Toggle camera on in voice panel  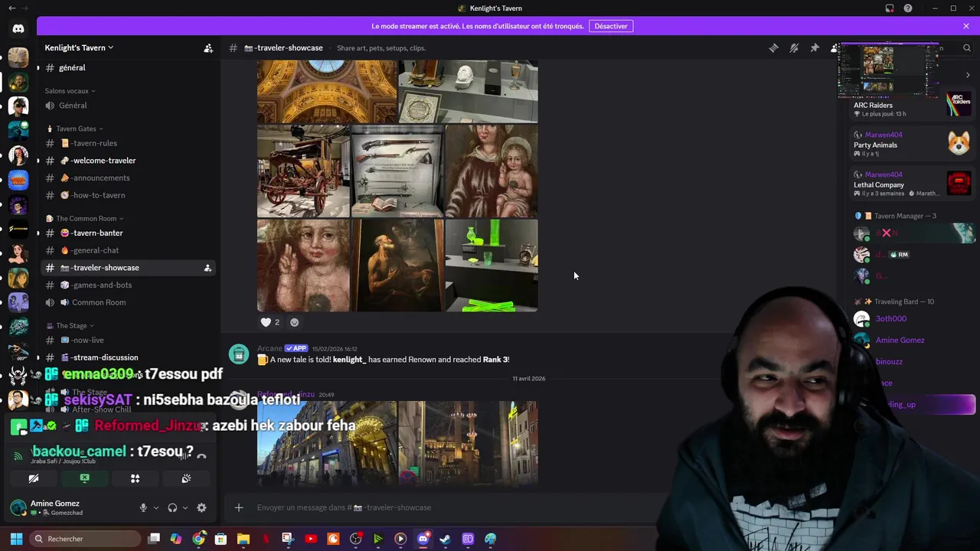(34, 478)
